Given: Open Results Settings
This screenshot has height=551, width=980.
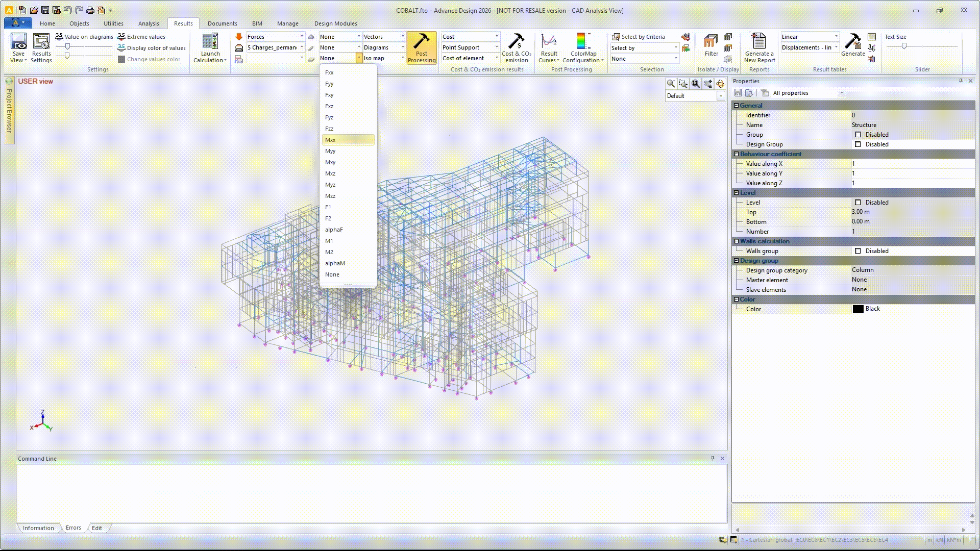Looking at the screenshot, I should pyautogui.click(x=41, y=48).
